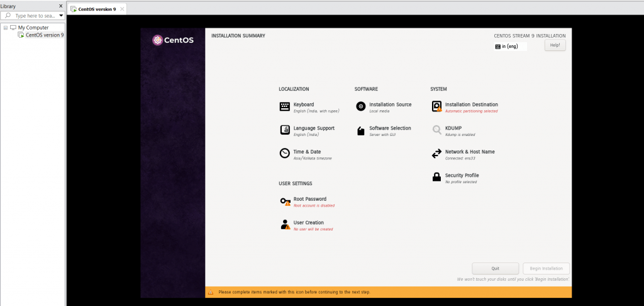Close the CentOS version 9 tab
Viewport: 644px width, 306px height.
pyautogui.click(x=122, y=9)
